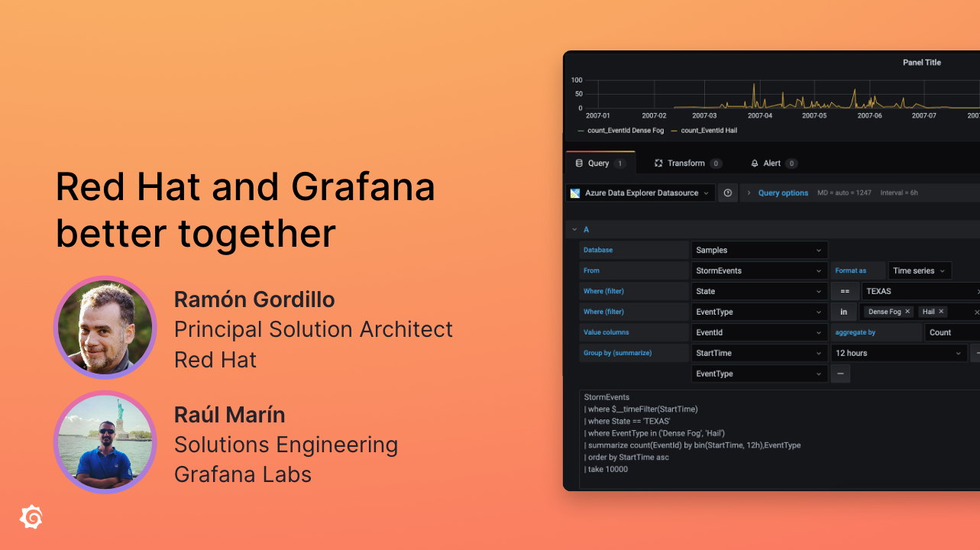Click the '==' operator button
Screen dimensions: 980x550
[844, 291]
